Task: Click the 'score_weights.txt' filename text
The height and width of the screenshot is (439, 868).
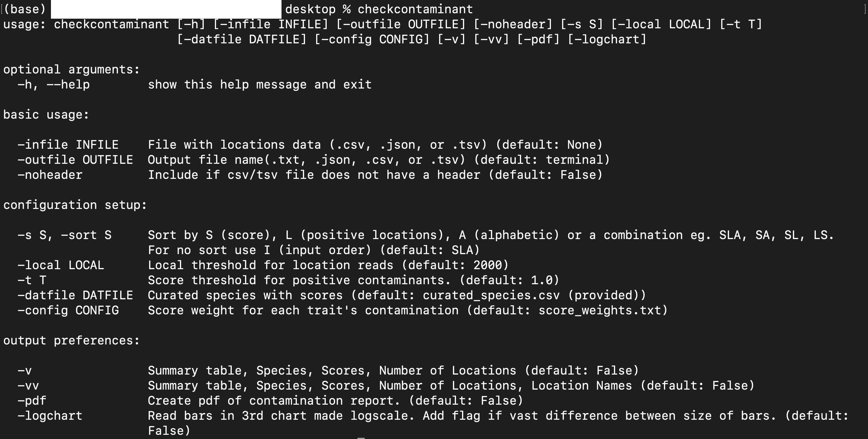Action: pyautogui.click(x=599, y=310)
